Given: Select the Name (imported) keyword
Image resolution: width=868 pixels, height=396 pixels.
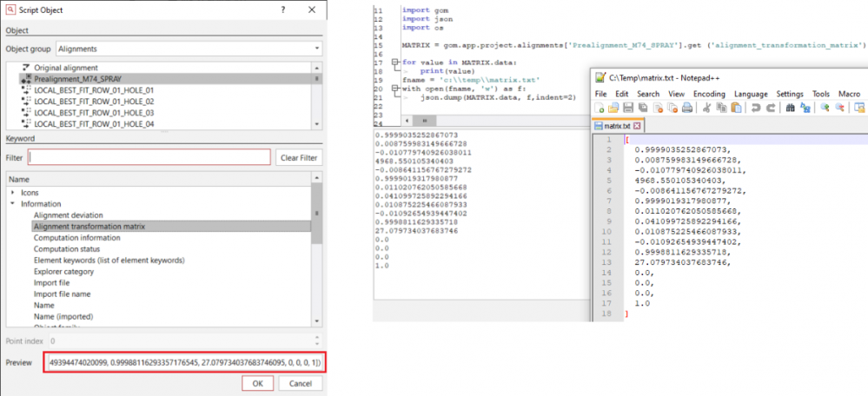Looking at the screenshot, I should [x=63, y=317].
